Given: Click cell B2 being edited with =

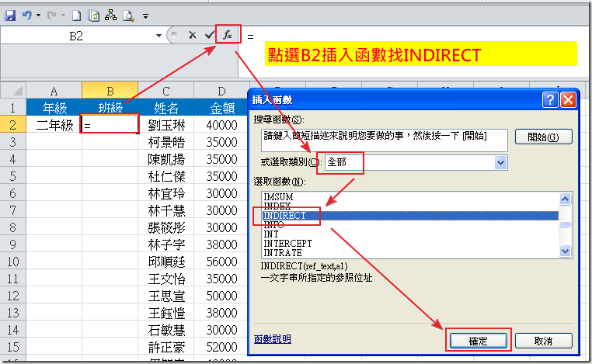Looking at the screenshot, I should (x=110, y=124).
